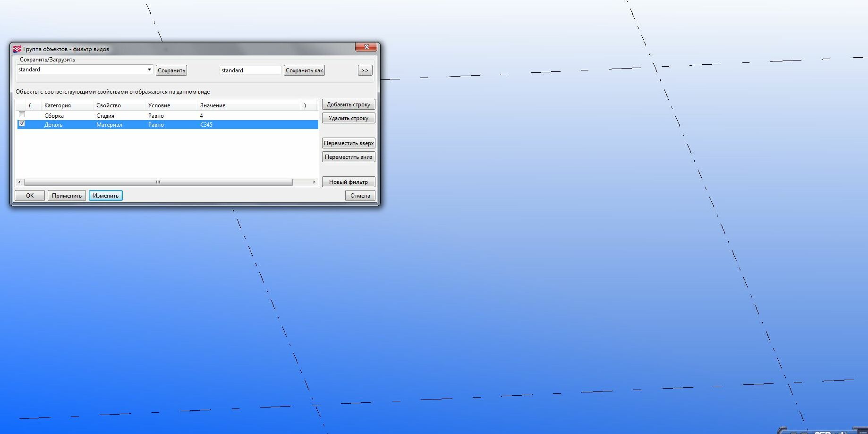
Task: Click the Категория column header
Action: click(x=58, y=105)
